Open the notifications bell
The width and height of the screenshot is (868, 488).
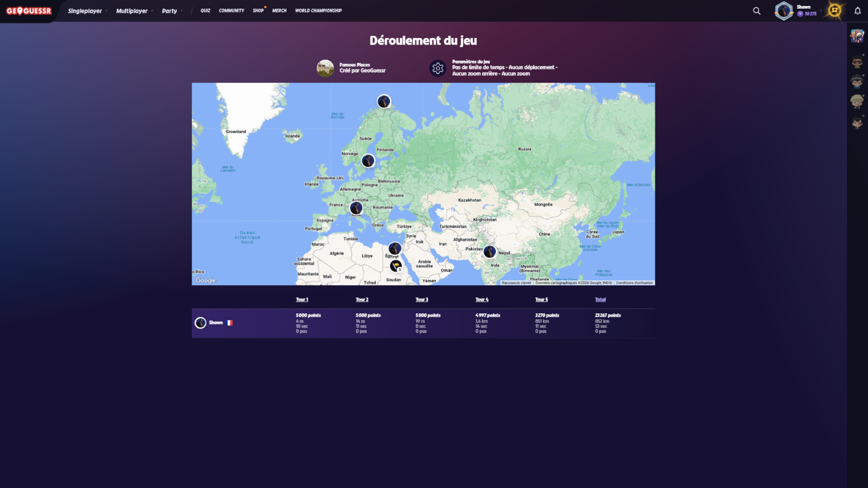coord(858,11)
